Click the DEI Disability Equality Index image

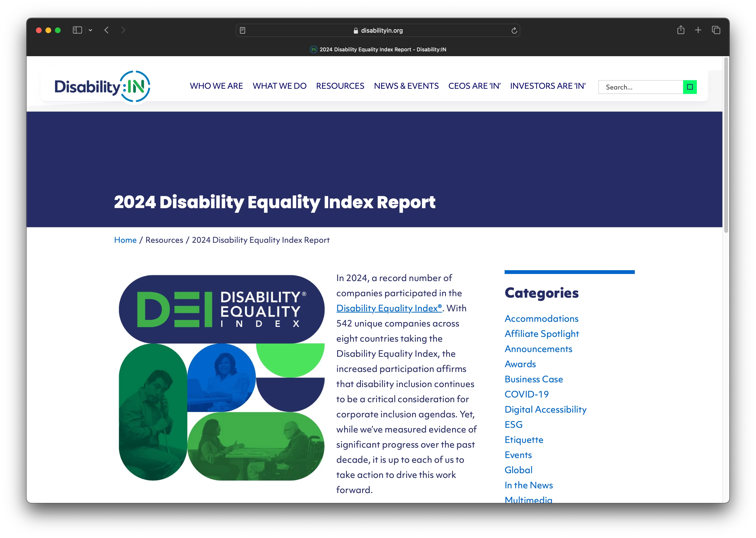221,378
